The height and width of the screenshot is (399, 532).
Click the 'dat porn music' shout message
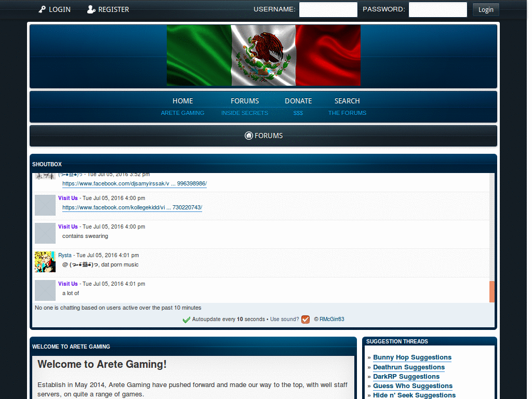(x=100, y=264)
